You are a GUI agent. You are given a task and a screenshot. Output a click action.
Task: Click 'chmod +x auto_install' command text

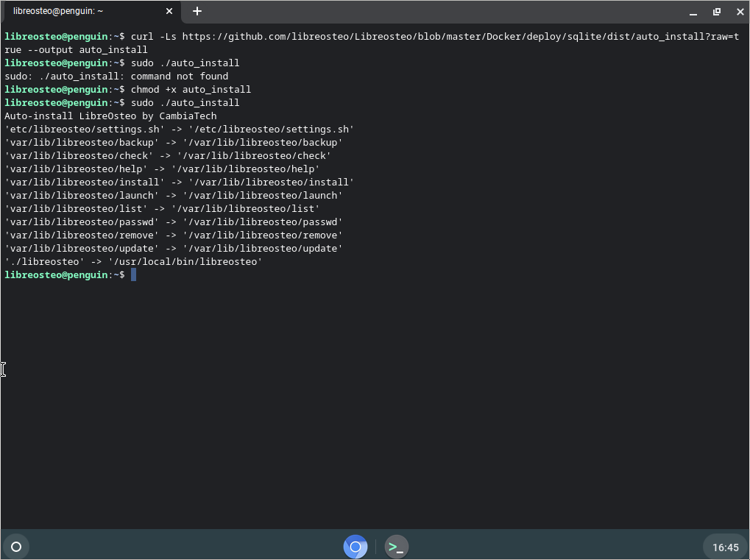(191, 90)
